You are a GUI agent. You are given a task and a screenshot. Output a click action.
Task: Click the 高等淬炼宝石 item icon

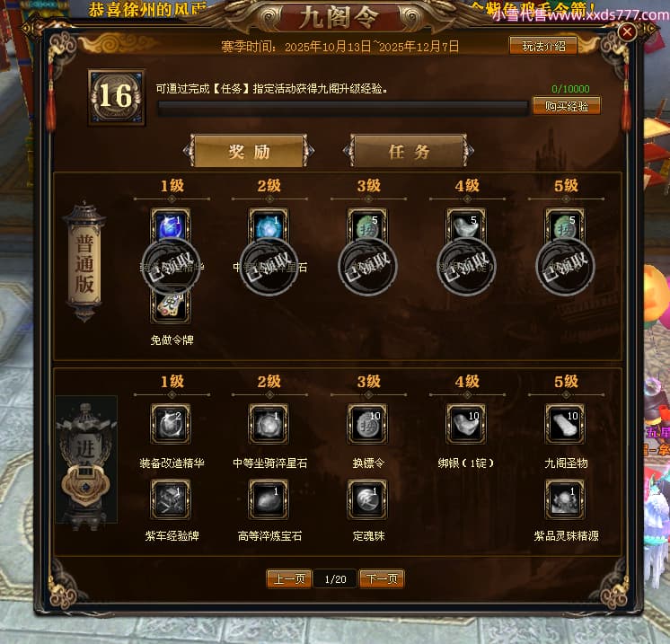click(269, 499)
